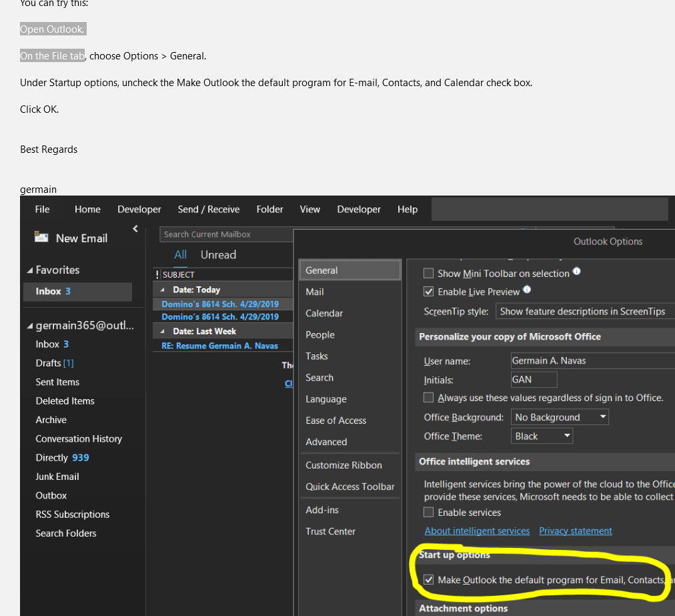Image resolution: width=675 pixels, height=616 pixels.
Task: Collapse the Favorites group
Action: click(30, 270)
